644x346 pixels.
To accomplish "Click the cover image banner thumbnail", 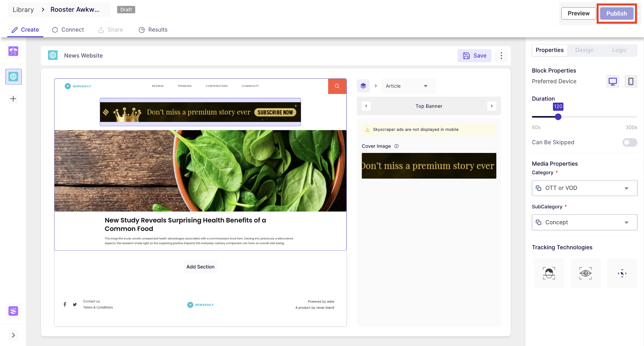I will 429,166.
